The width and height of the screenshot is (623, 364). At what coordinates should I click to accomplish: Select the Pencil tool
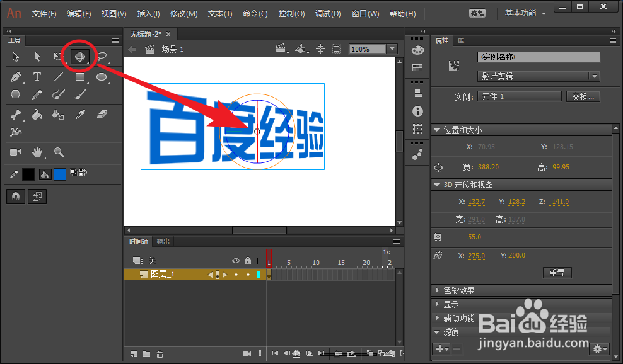coord(37,94)
